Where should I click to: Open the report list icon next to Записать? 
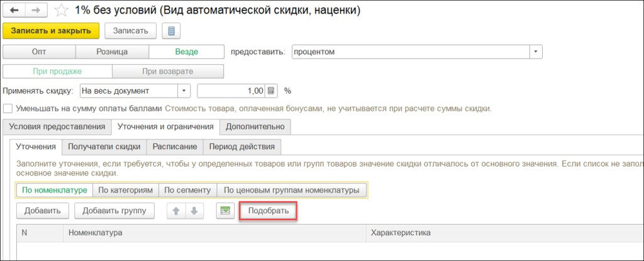click(171, 31)
